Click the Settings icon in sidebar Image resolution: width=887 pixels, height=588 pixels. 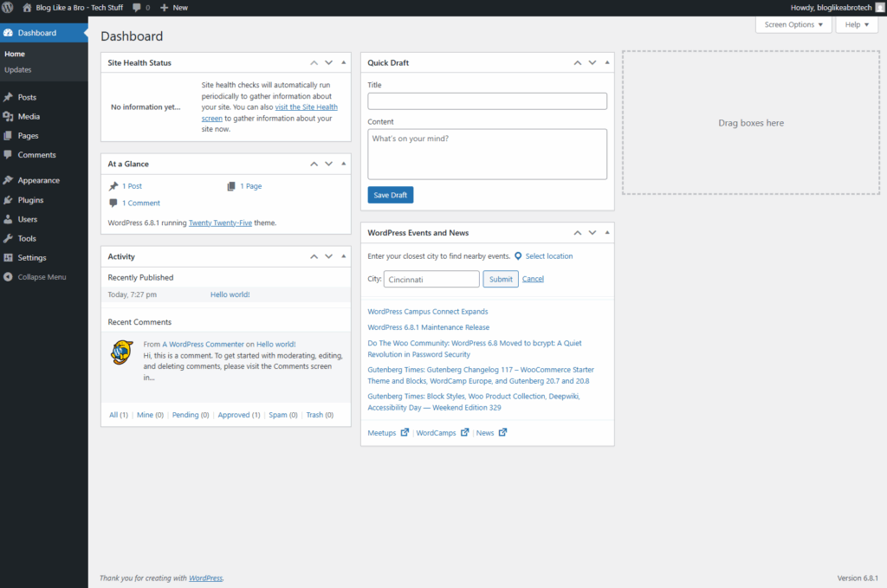pyautogui.click(x=8, y=258)
